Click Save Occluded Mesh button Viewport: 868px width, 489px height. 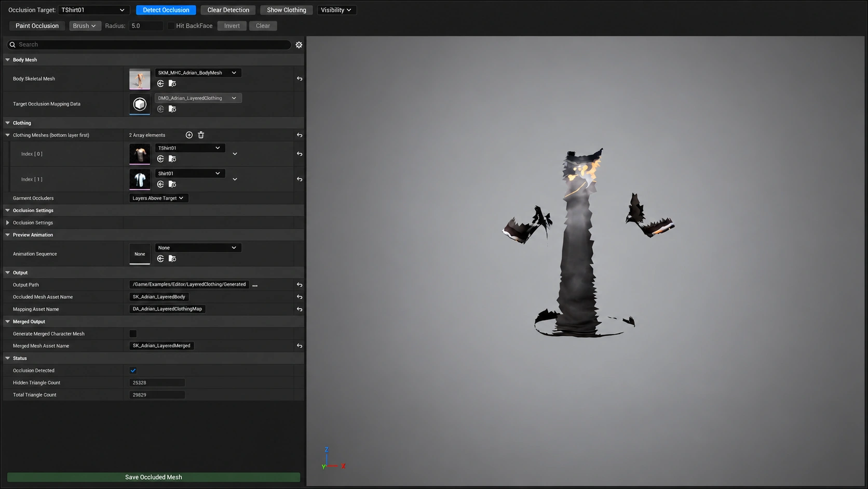pyautogui.click(x=154, y=477)
